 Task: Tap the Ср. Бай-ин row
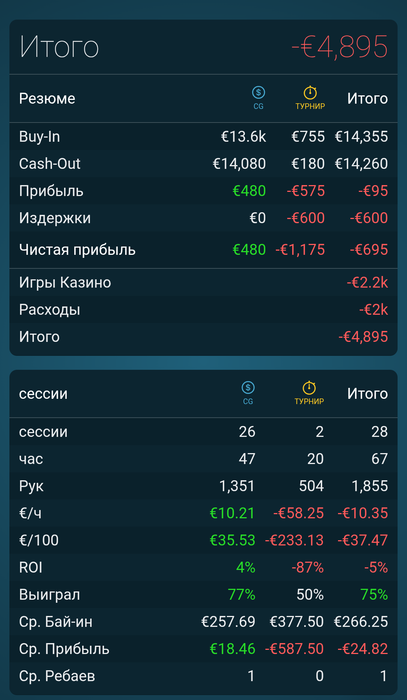click(204, 622)
